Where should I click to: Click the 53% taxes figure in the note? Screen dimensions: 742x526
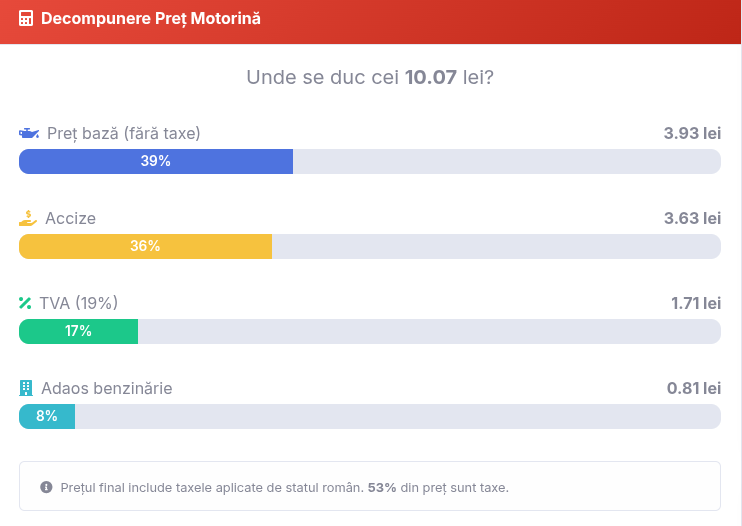click(x=382, y=487)
